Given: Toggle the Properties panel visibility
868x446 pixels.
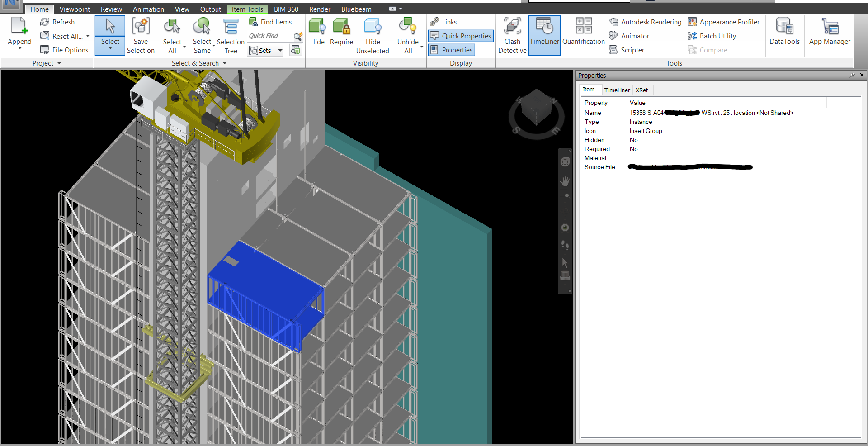Looking at the screenshot, I should (x=451, y=50).
